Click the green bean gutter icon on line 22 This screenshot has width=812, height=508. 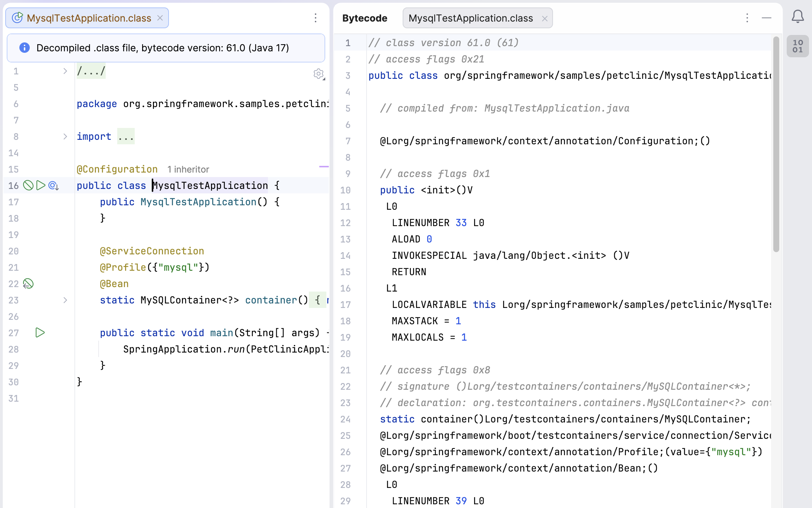click(x=28, y=284)
